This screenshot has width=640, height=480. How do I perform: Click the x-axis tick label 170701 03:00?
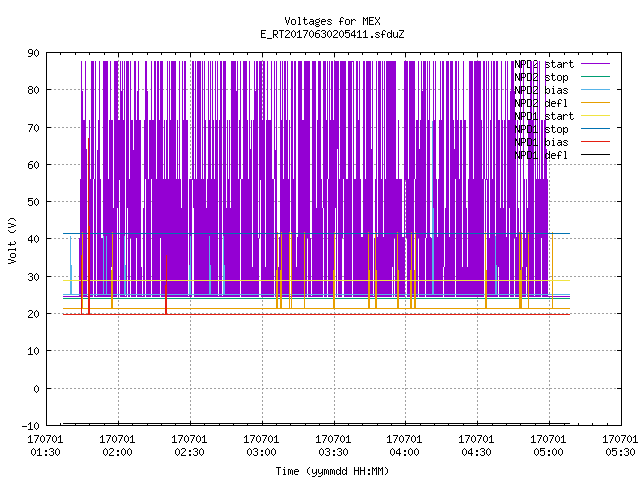[261, 446]
